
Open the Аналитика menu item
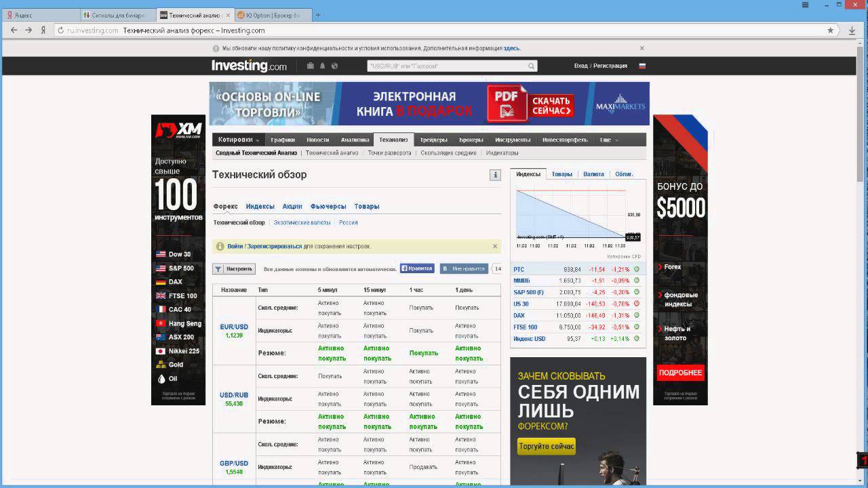355,140
